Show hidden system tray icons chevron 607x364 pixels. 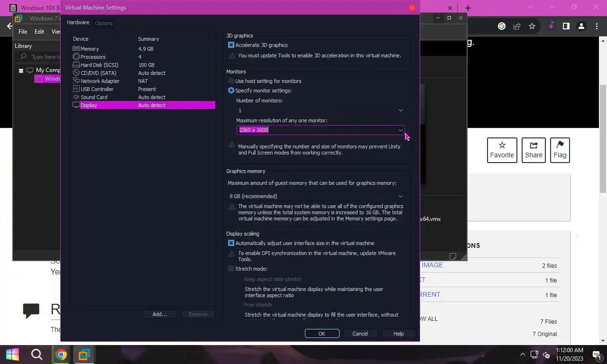pos(523,355)
